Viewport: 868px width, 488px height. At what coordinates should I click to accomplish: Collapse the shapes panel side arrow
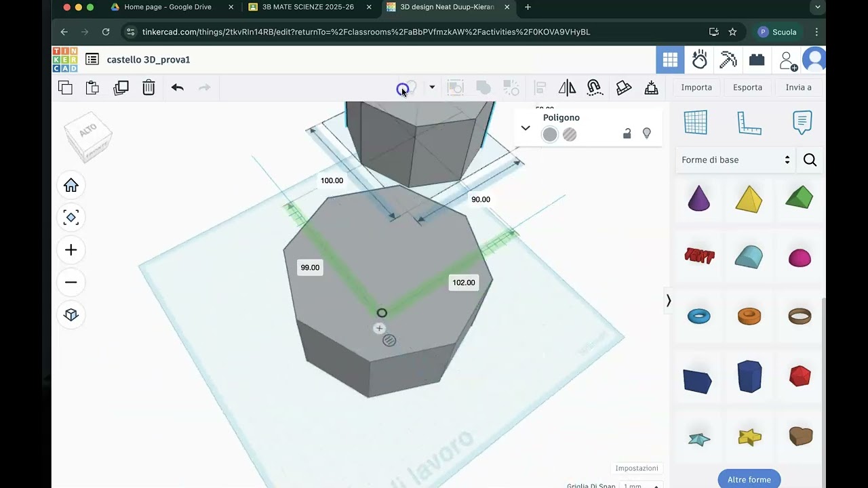pos(668,300)
